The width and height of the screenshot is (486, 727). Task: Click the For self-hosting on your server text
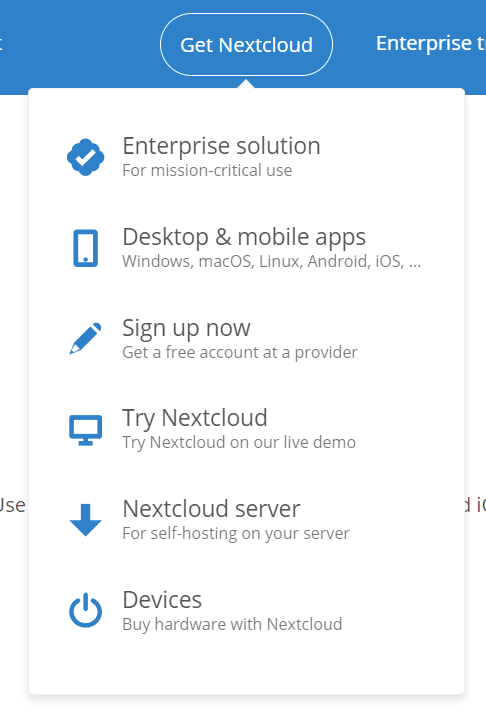pos(236,534)
